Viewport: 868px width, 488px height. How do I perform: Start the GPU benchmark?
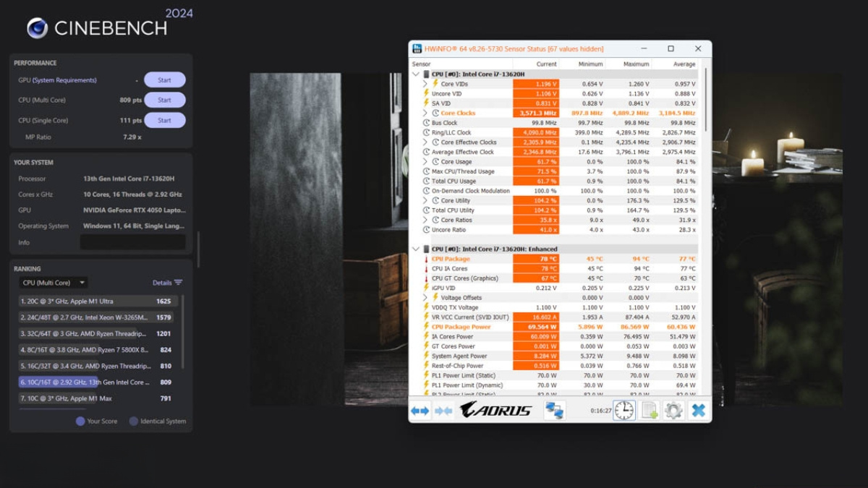pyautogui.click(x=165, y=80)
